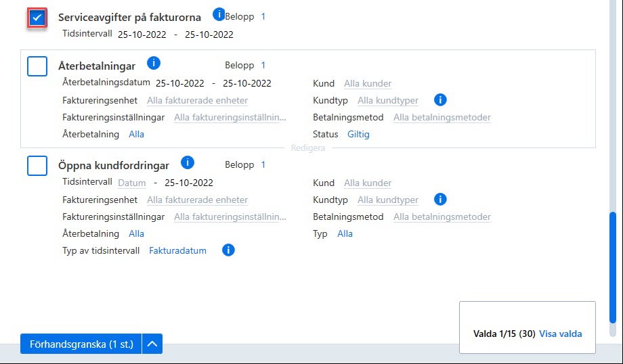Change Status value Giltig

coord(358,134)
